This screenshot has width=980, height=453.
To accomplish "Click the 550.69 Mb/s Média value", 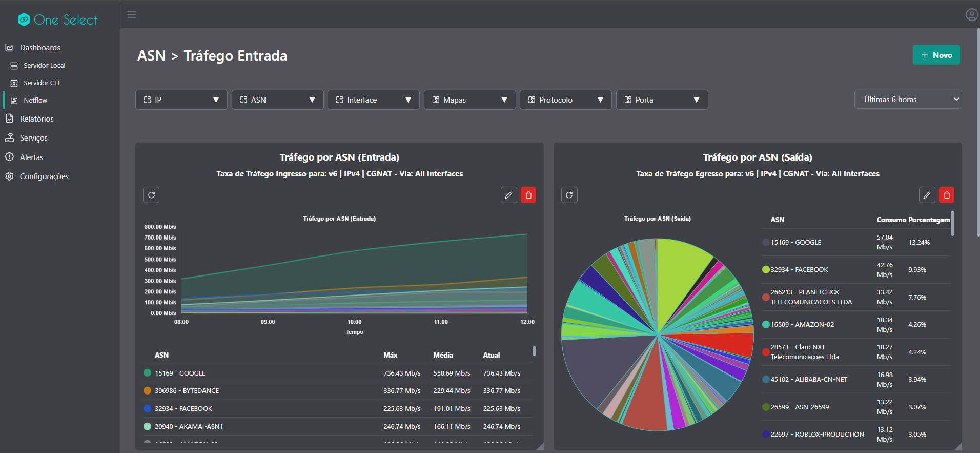I will 452,373.
